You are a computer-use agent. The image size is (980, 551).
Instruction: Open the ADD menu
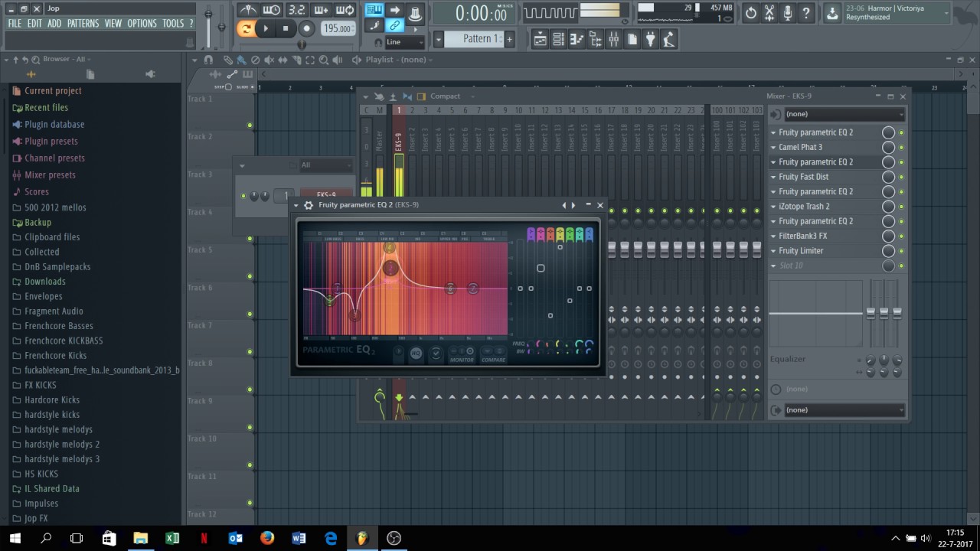coord(54,24)
